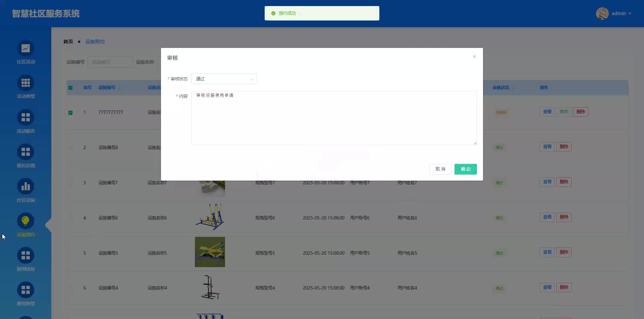This screenshot has height=319, width=644.
Task: Click the admin user avatar
Action: pyautogui.click(x=602, y=13)
